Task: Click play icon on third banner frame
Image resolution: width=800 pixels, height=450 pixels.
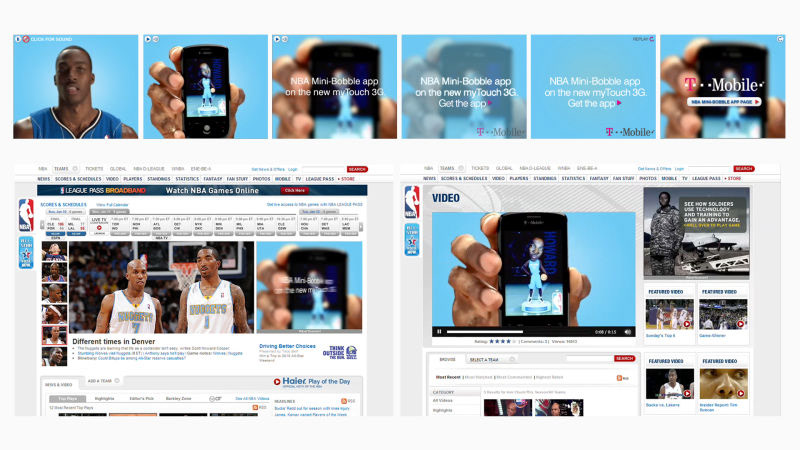Action: pos(277,39)
